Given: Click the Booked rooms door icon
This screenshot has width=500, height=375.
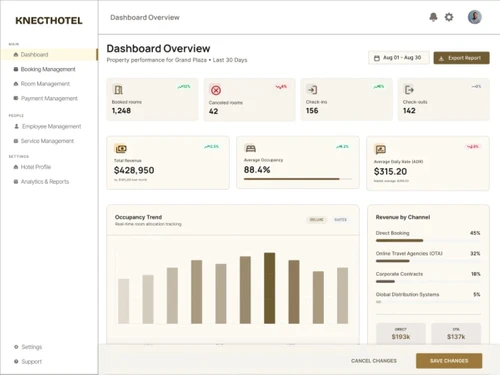Looking at the screenshot, I should 118,90.
